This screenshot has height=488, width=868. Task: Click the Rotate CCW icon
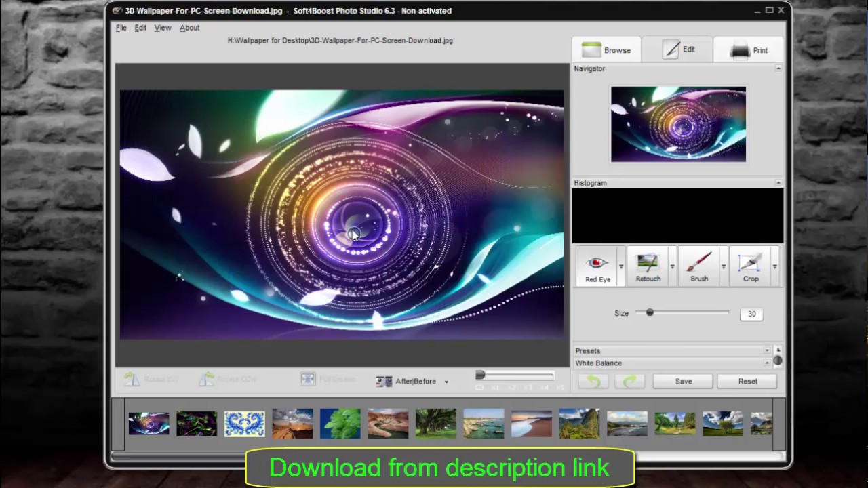pos(206,380)
